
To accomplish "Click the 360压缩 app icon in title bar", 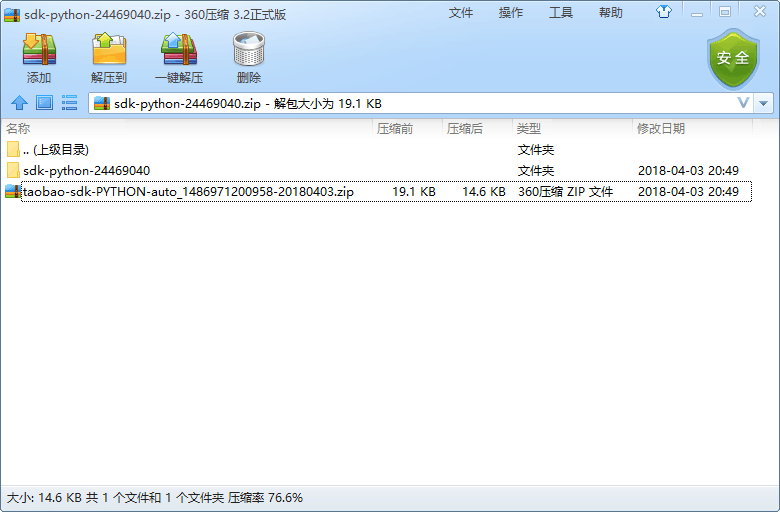I will tap(12, 14).
